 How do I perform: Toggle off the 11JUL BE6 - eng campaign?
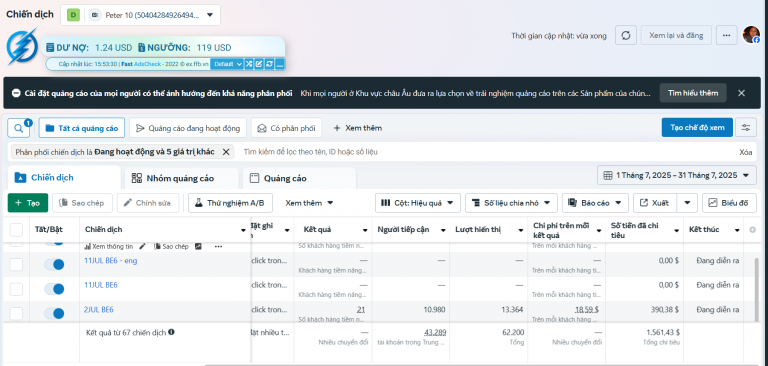click(x=54, y=265)
